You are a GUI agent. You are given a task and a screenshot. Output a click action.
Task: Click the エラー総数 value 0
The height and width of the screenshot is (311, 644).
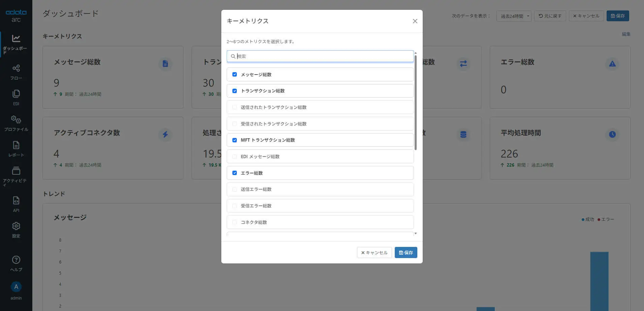pyautogui.click(x=504, y=90)
